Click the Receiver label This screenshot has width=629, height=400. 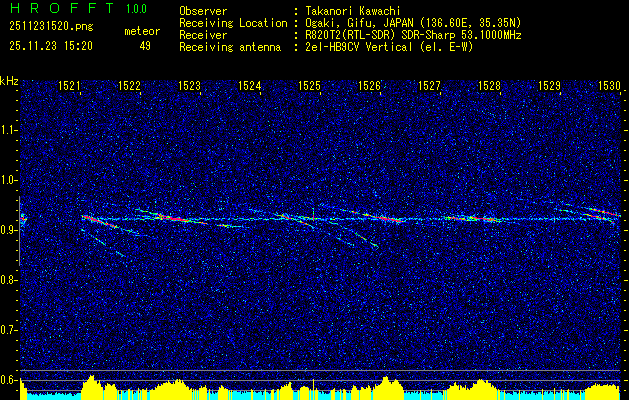[203, 35]
